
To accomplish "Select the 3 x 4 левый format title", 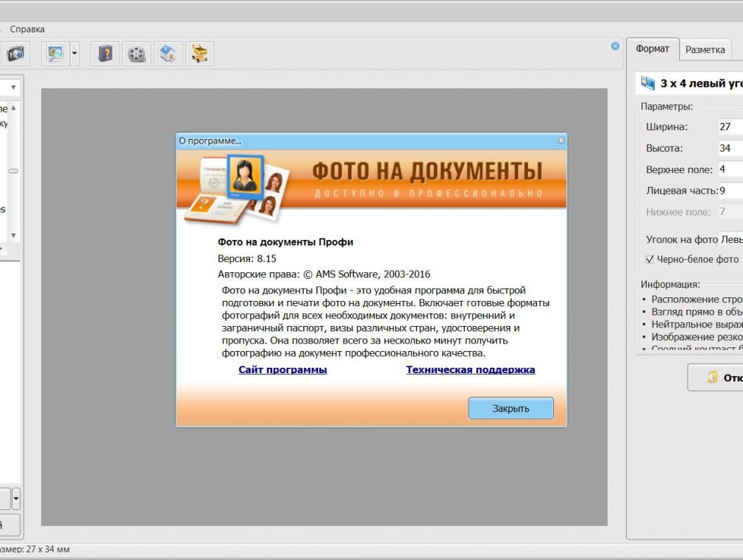I will (701, 83).
